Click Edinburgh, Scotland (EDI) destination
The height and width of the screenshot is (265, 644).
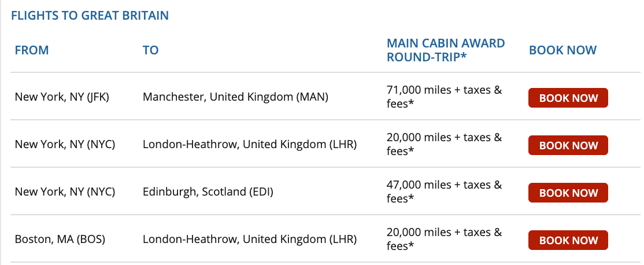point(208,192)
